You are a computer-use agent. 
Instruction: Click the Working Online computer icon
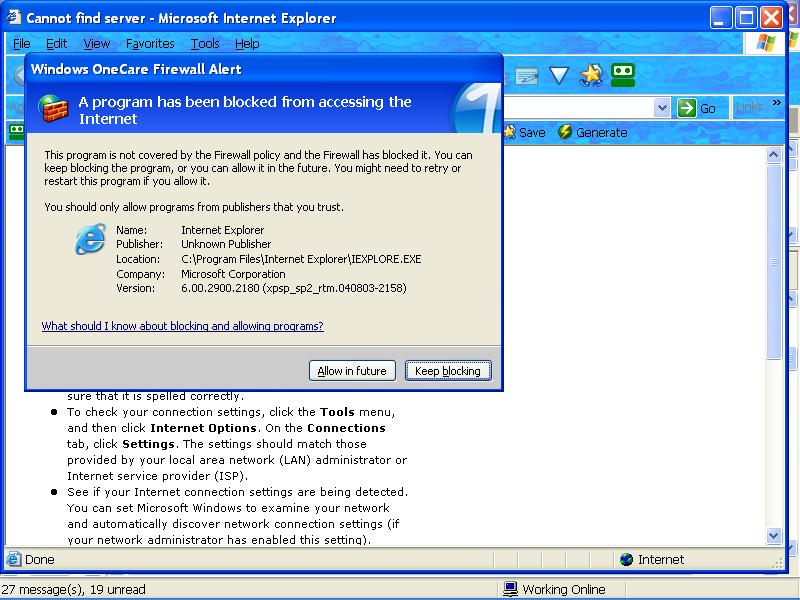(x=510, y=589)
